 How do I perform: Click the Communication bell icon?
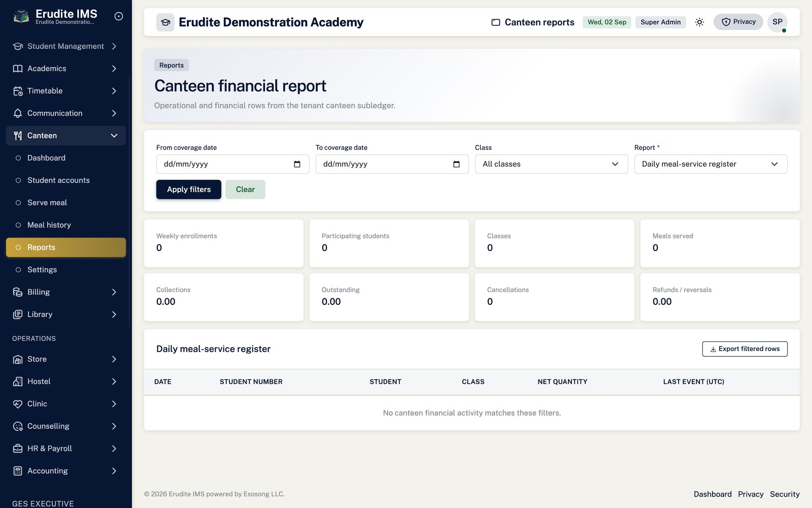pyautogui.click(x=18, y=113)
